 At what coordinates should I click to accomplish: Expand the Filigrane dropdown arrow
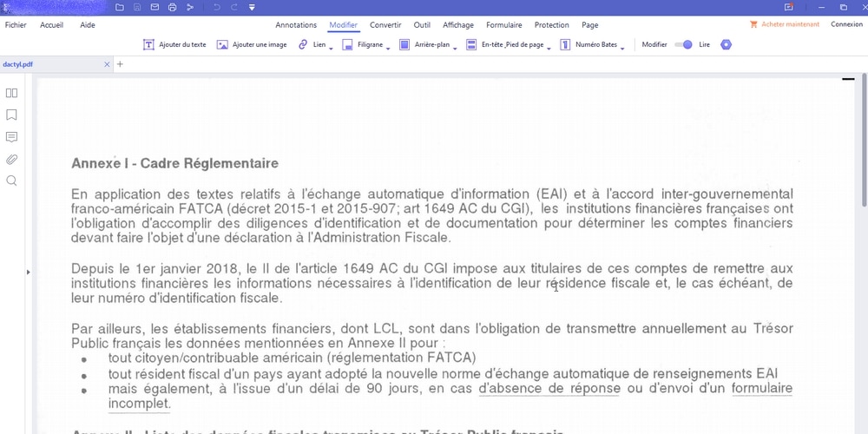pos(388,49)
